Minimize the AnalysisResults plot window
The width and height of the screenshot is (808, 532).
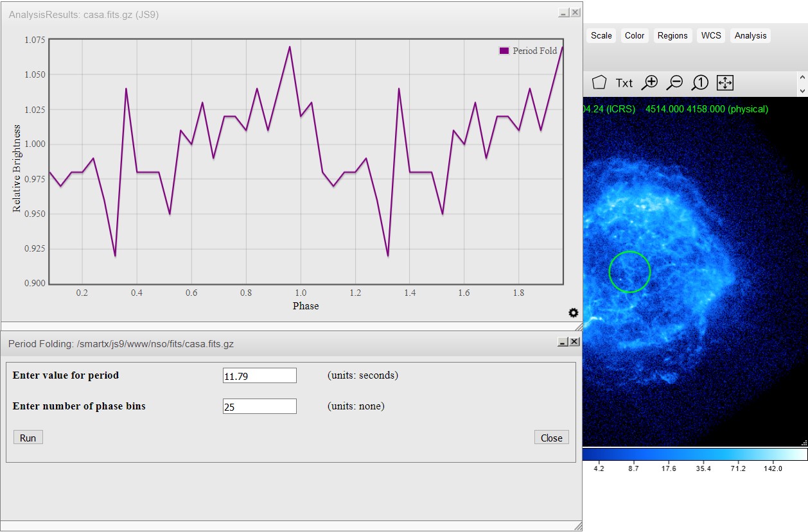[563, 13]
